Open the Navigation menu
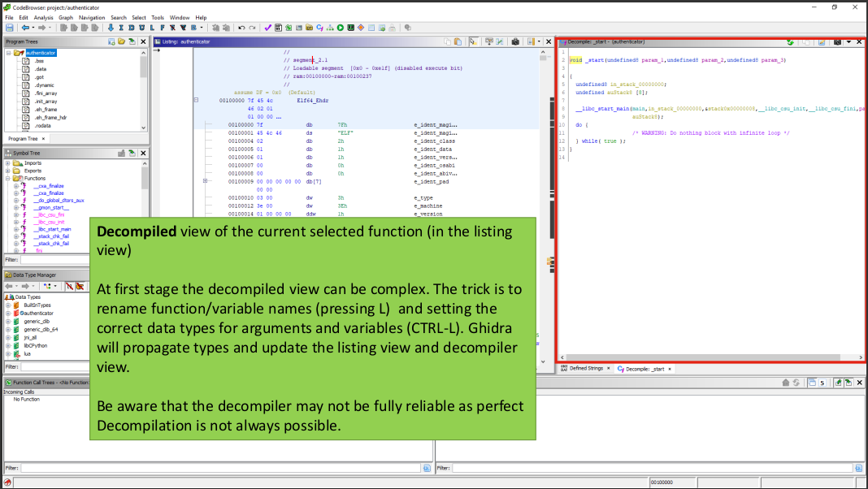The width and height of the screenshot is (868, 489). click(92, 17)
